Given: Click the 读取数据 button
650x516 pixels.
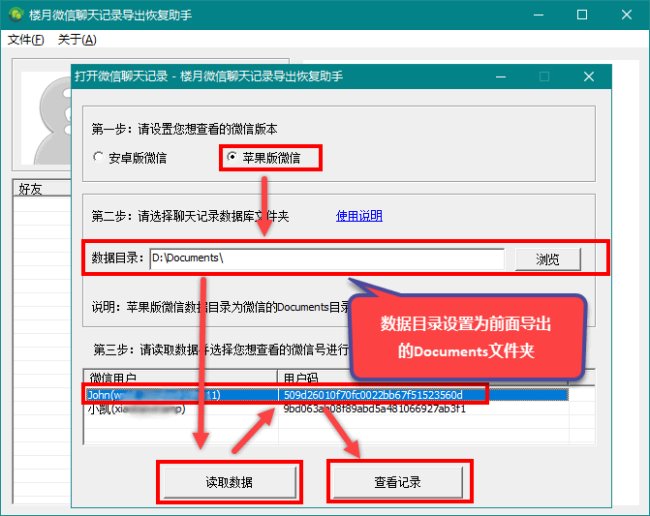Looking at the screenshot, I should click(x=229, y=482).
